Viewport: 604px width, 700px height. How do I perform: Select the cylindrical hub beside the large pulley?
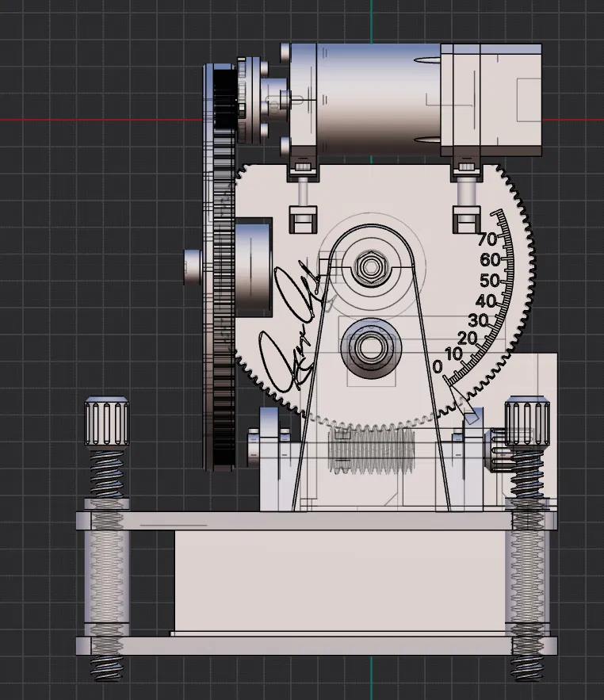click(253, 267)
